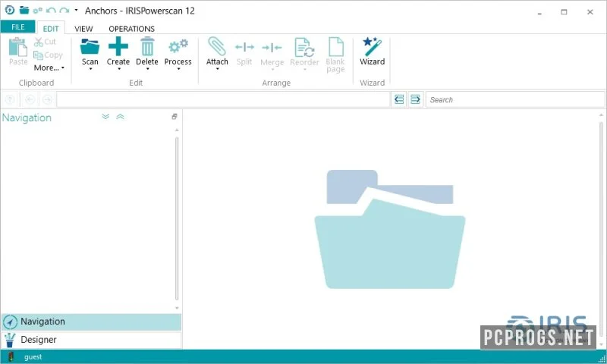Click the Split tool icon
607x364 pixels.
(x=244, y=47)
